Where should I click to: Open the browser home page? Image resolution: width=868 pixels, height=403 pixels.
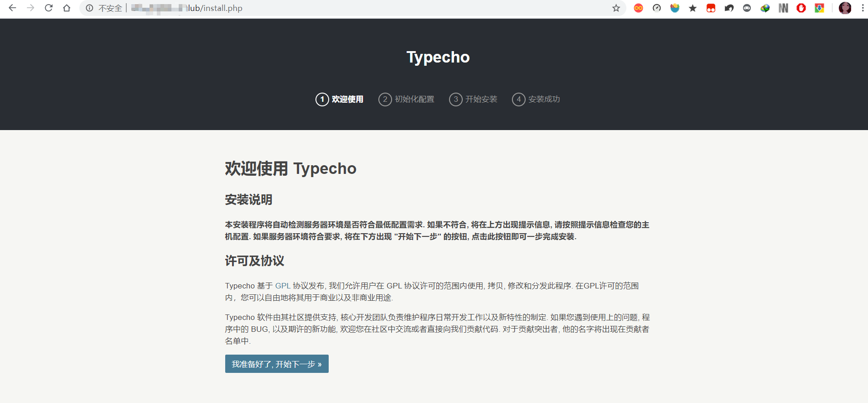67,8
